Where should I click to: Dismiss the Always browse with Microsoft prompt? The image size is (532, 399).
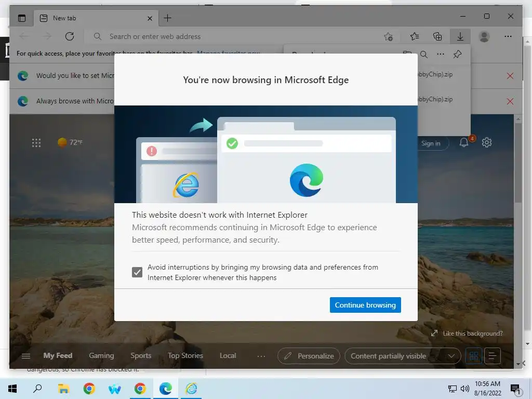[510, 101]
